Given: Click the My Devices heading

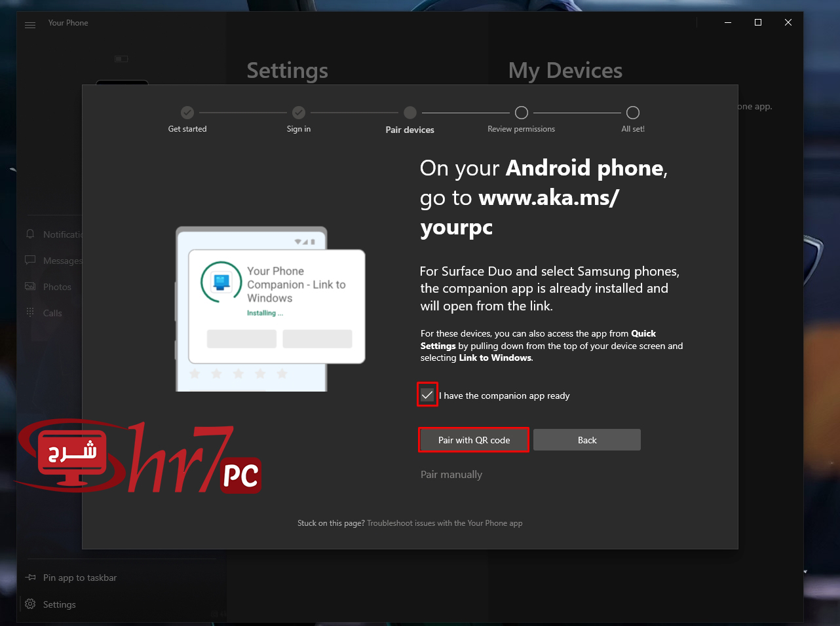Looking at the screenshot, I should pos(565,71).
